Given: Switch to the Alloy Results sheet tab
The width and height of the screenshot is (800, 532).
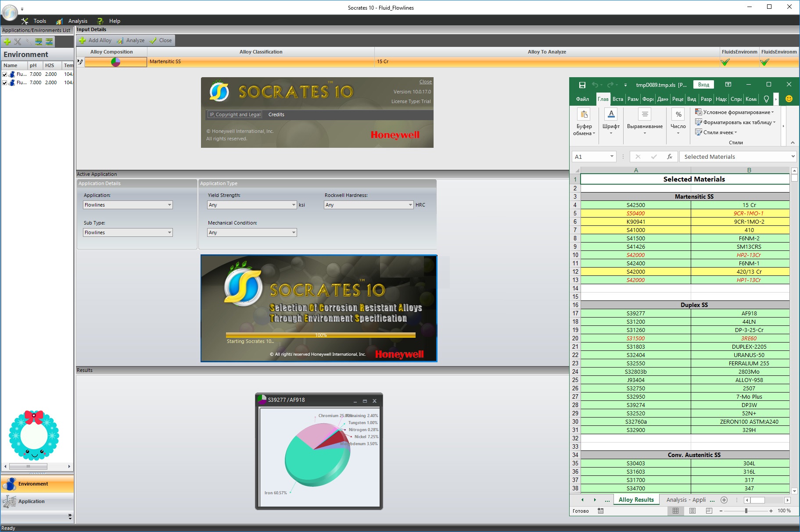Looking at the screenshot, I should [636, 500].
